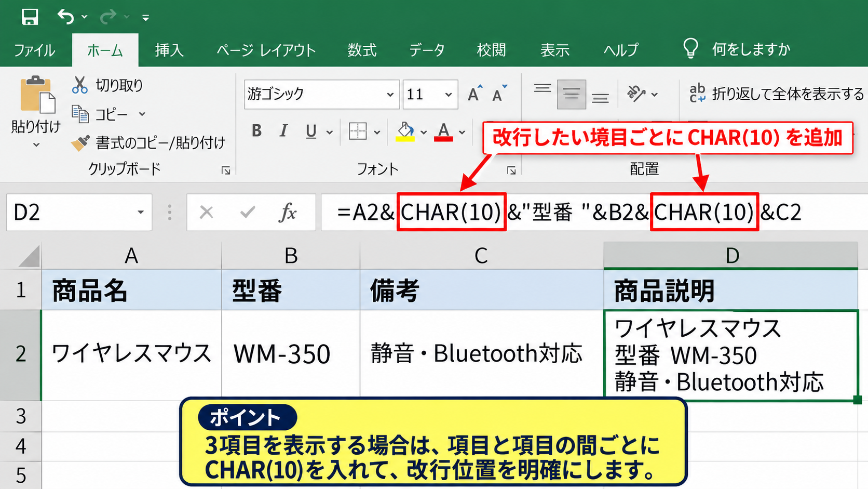Toggle top vertical alignment
Image resolution: width=868 pixels, height=489 pixels.
[542, 88]
